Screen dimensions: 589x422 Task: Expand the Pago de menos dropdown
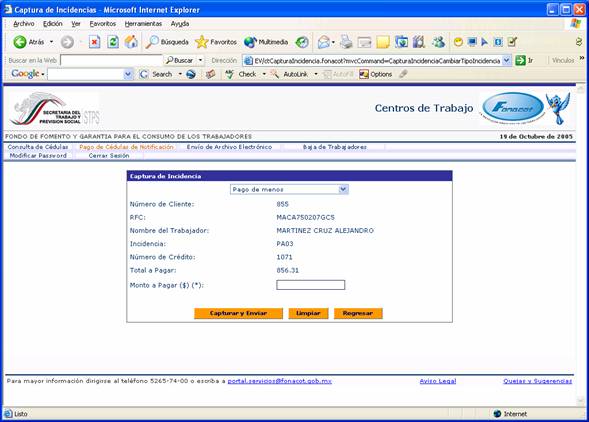coord(343,189)
